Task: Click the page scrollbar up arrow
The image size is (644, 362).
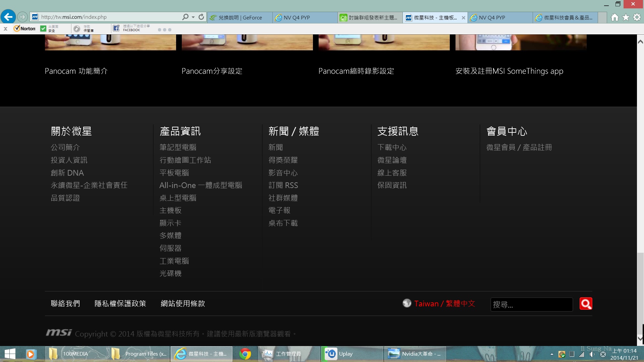Action: tap(640, 42)
